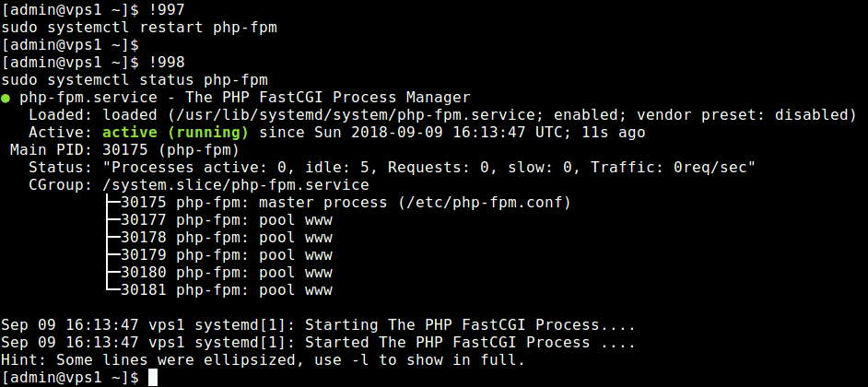This screenshot has width=868, height=387.
Task: Click the "sudo systemctl restart php-fpm" line
Action: click(x=139, y=28)
